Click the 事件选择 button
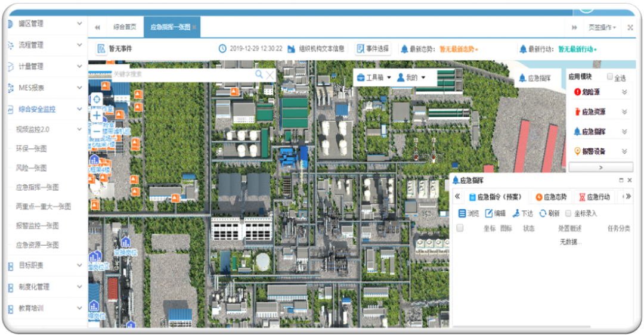The height and width of the screenshot is (335, 644). tap(373, 49)
